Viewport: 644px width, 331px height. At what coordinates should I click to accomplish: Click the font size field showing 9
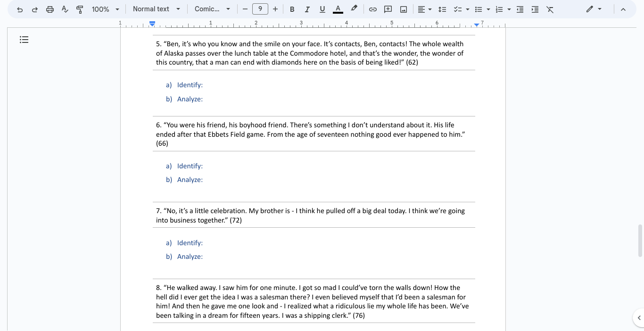pyautogui.click(x=260, y=9)
